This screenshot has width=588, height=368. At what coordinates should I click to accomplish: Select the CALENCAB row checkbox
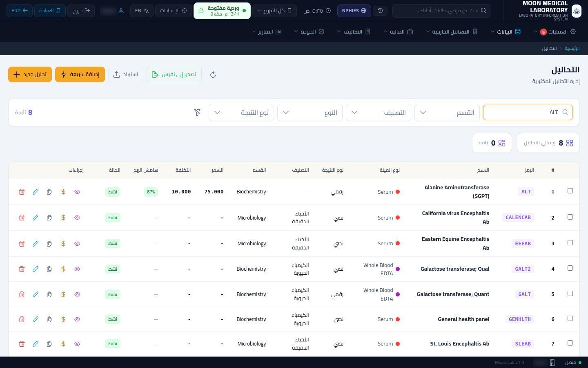(570, 217)
